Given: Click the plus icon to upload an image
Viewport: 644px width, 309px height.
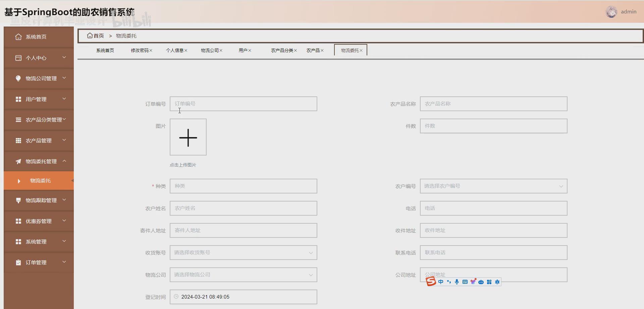Looking at the screenshot, I should pyautogui.click(x=188, y=137).
